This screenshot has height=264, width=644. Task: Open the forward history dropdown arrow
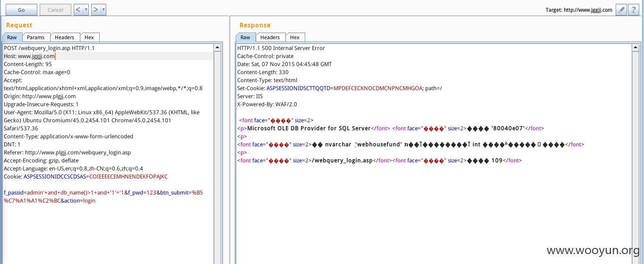pos(103,9)
